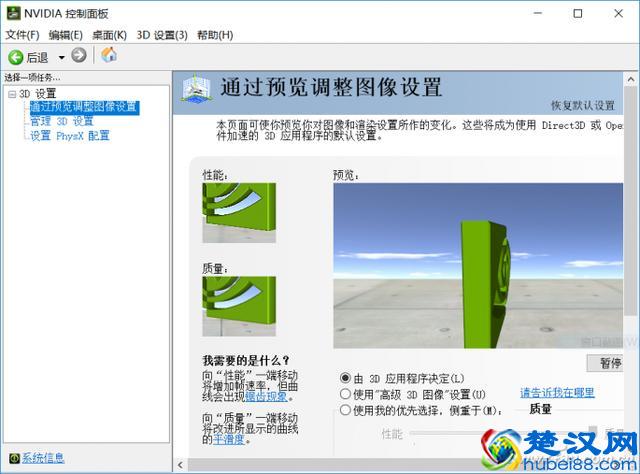
Task: Click the 质量 quality preview image
Action: (239, 306)
